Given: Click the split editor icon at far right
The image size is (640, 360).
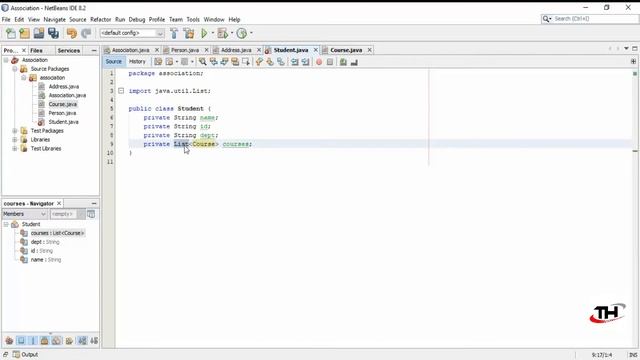Looking at the screenshot, I should coord(633,62).
